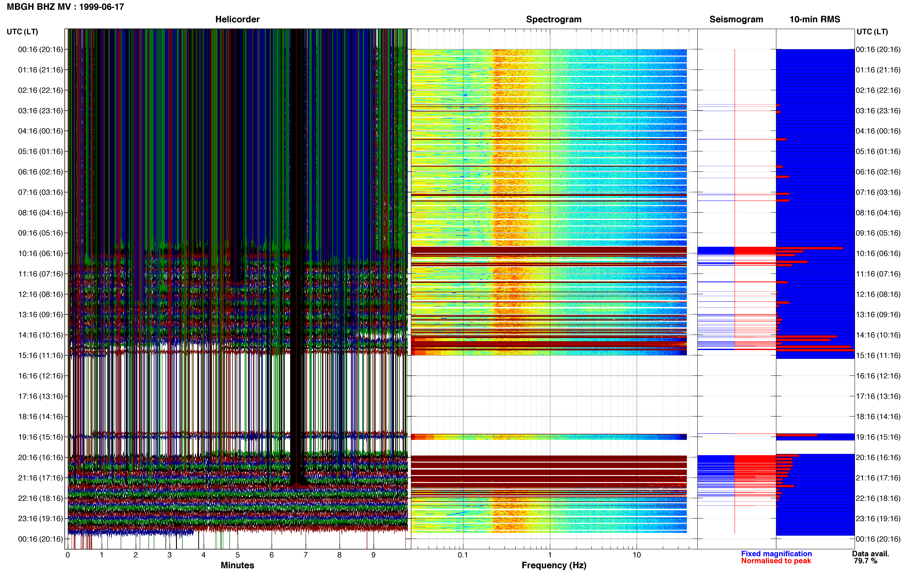Click the left 'UTC (LT)' axis header
Viewport: 924px width, 578px height.
(x=22, y=32)
